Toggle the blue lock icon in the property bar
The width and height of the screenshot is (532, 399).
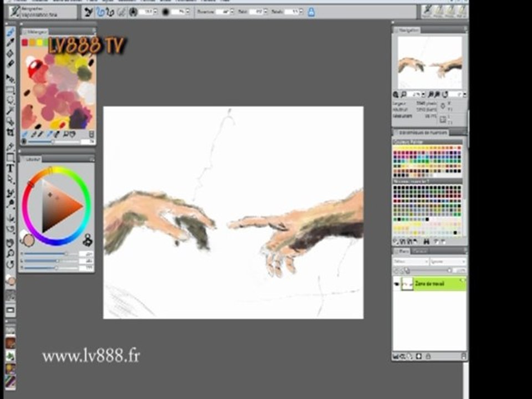(x=311, y=12)
